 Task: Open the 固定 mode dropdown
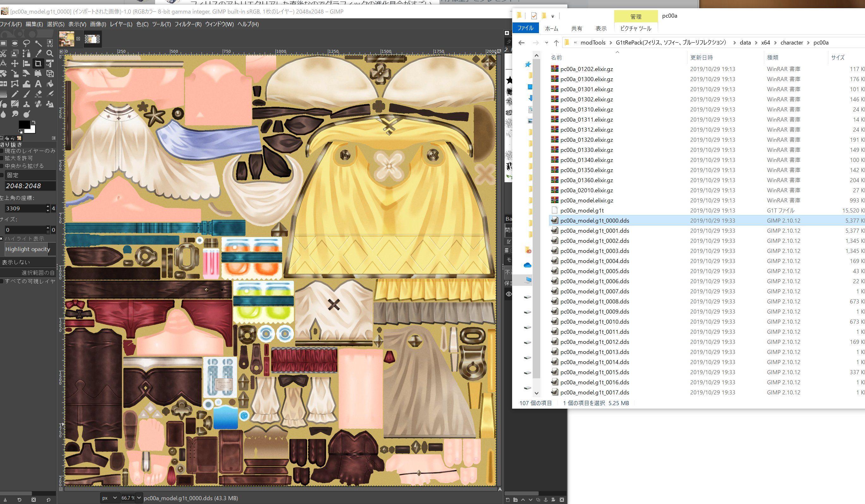pyautogui.click(x=30, y=175)
